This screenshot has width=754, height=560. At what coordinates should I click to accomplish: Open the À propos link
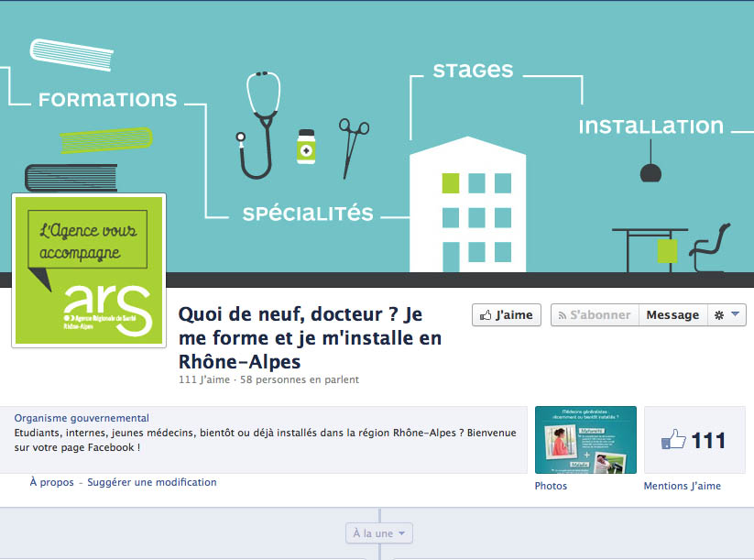coord(51,482)
